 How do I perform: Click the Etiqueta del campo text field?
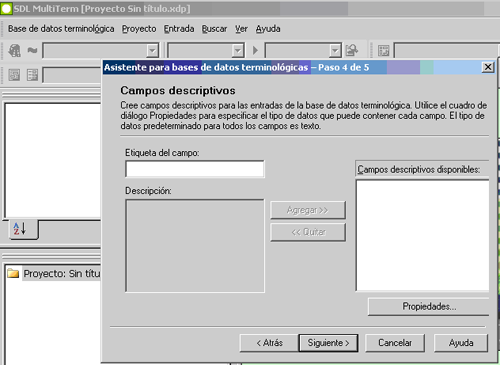[195, 169]
